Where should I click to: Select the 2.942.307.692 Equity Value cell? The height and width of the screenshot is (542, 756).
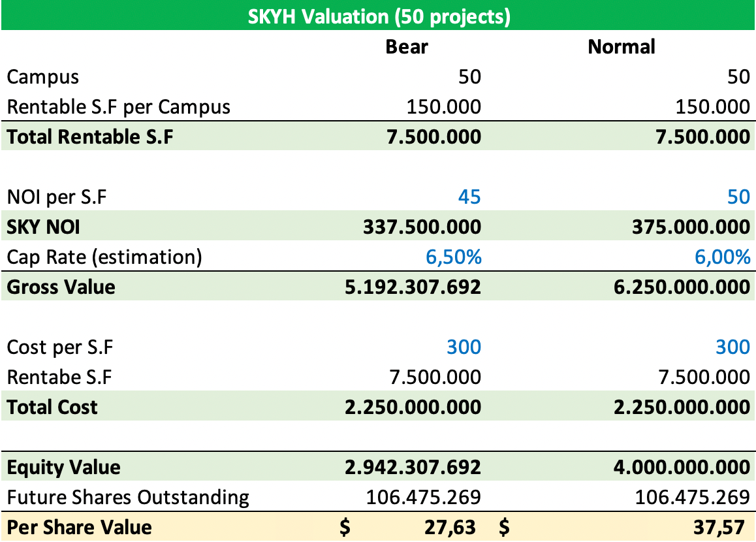click(413, 468)
